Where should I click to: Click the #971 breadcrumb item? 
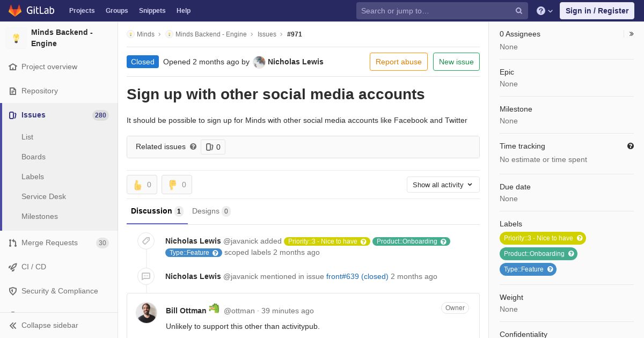click(295, 34)
